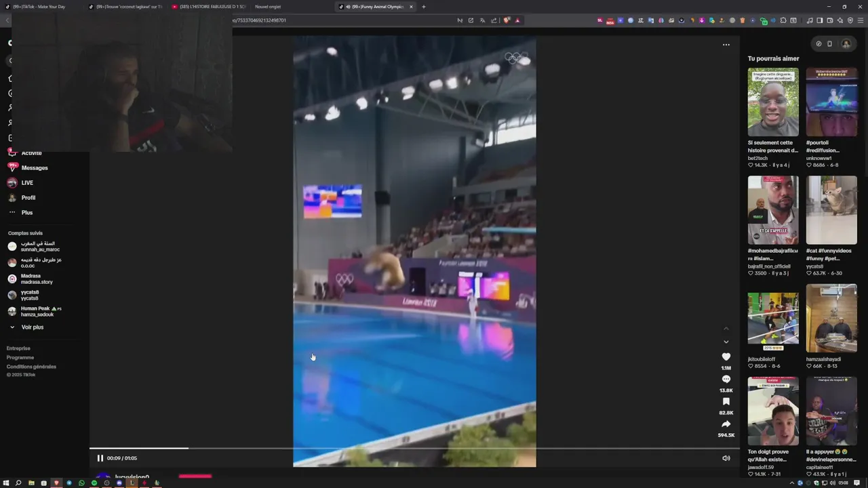This screenshot has width=868, height=488.
Task: Click the compass icon near avatar
Action: click(x=818, y=44)
